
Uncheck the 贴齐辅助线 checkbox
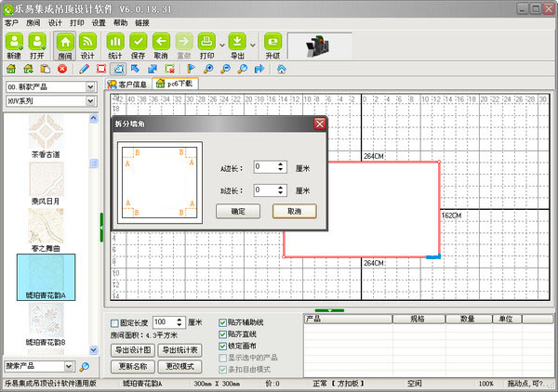coord(222,322)
